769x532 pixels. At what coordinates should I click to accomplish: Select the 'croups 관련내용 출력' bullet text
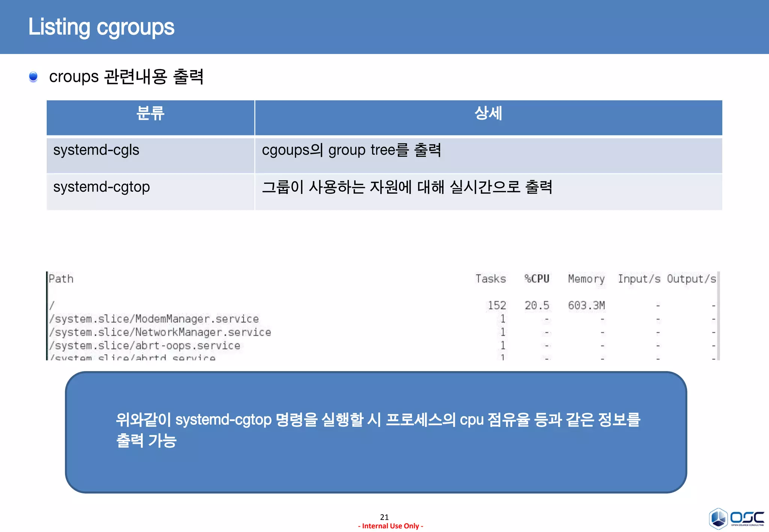pos(126,77)
